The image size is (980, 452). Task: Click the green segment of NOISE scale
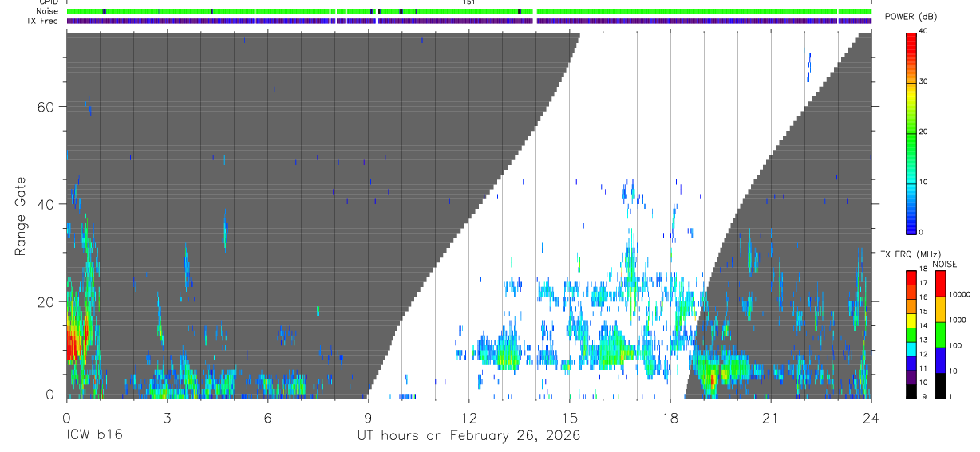point(940,335)
